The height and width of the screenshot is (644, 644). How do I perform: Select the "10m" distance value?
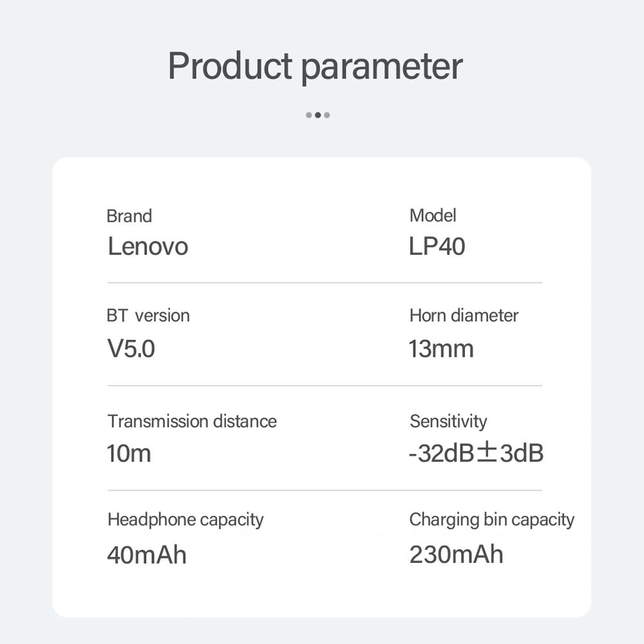coord(129,453)
